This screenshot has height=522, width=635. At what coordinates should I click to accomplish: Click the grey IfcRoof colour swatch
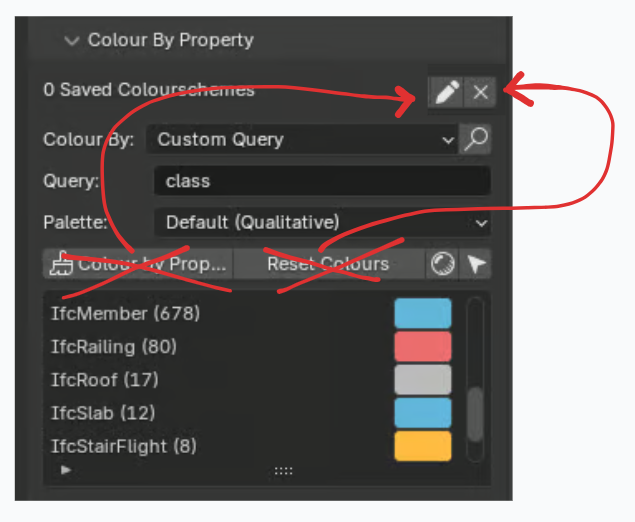tap(423, 380)
